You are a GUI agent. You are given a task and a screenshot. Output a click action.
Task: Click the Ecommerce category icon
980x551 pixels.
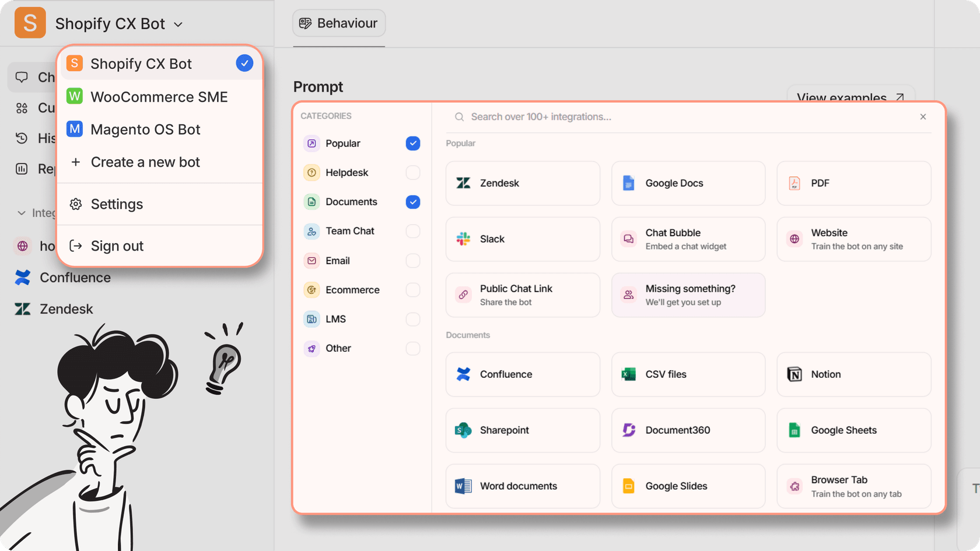click(312, 290)
